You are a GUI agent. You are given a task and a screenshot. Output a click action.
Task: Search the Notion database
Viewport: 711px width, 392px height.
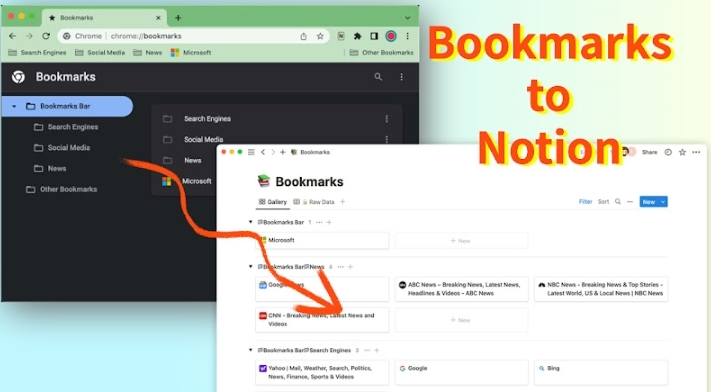pos(618,202)
